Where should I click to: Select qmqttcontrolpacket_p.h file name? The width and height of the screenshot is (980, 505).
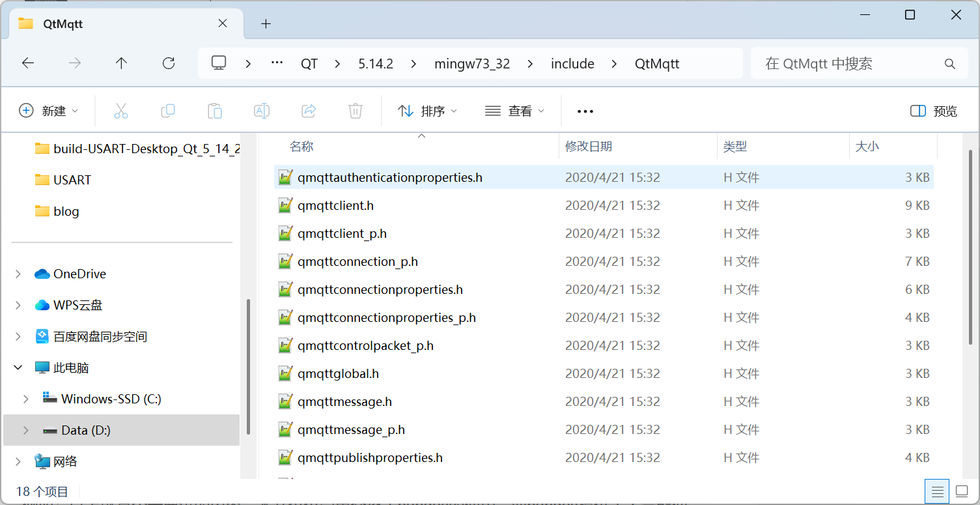click(x=365, y=345)
